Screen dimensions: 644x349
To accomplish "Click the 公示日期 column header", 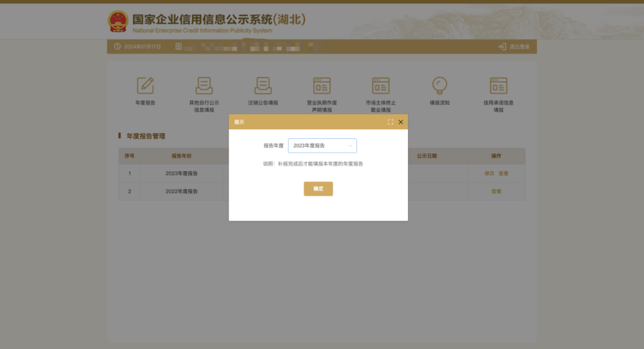I will click(x=426, y=156).
